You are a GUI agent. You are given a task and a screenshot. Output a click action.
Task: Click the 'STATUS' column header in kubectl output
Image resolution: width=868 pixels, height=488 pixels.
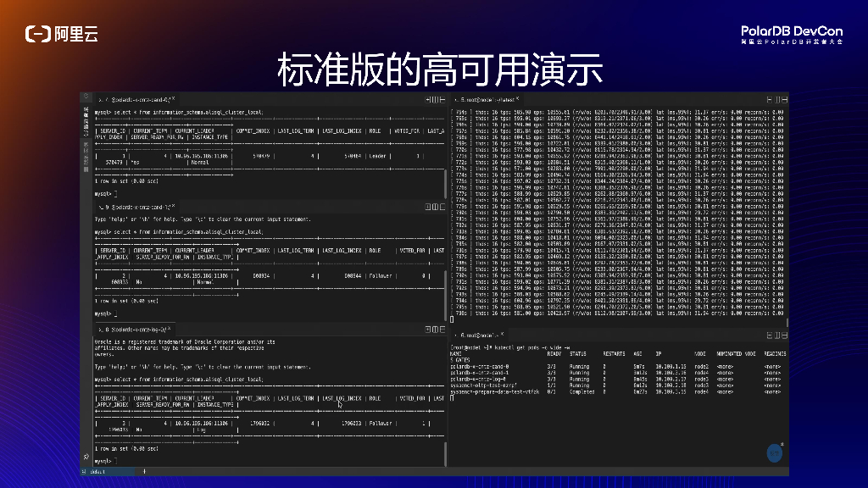[x=577, y=353]
